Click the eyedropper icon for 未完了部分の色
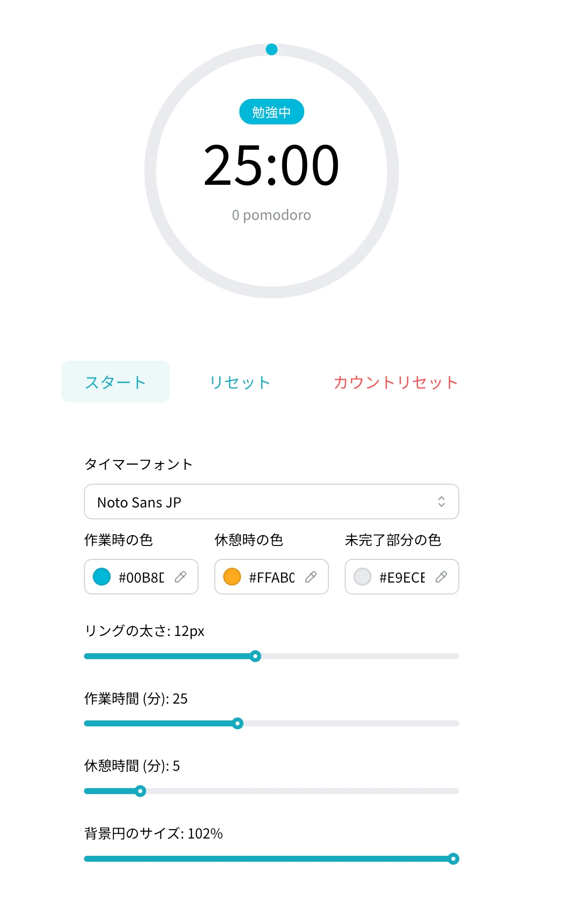This screenshot has height=924, width=563. point(442,577)
